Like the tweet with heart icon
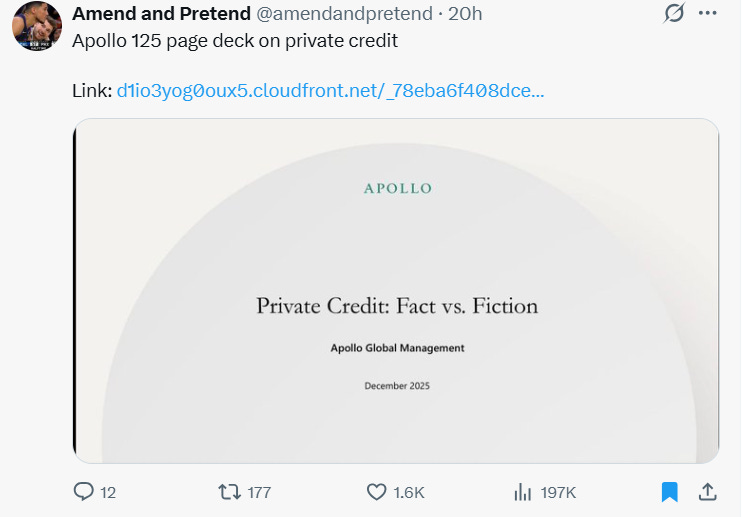Screen dimensions: 742x517 tap(377, 492)
